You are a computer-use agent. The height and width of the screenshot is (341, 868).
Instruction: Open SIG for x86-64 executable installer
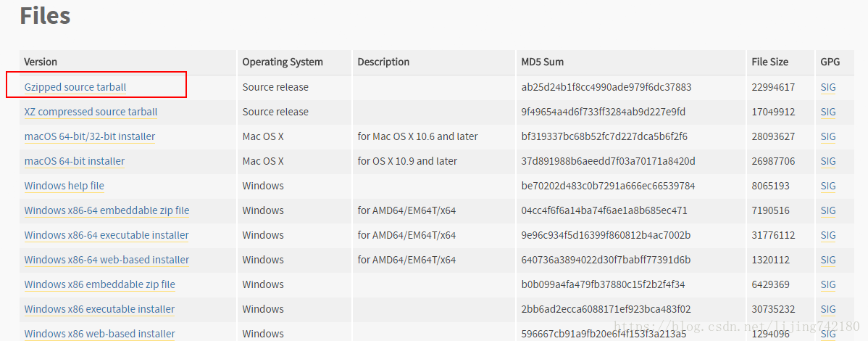(828, 235)
